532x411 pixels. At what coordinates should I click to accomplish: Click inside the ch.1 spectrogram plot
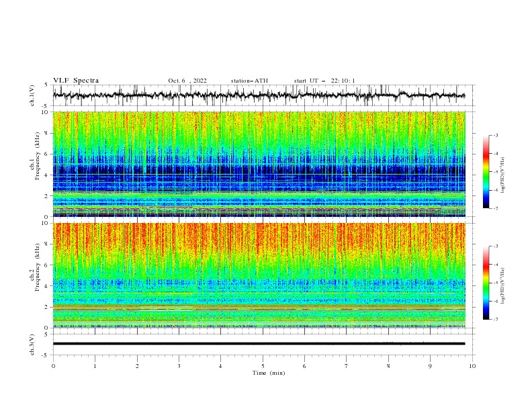259,164
